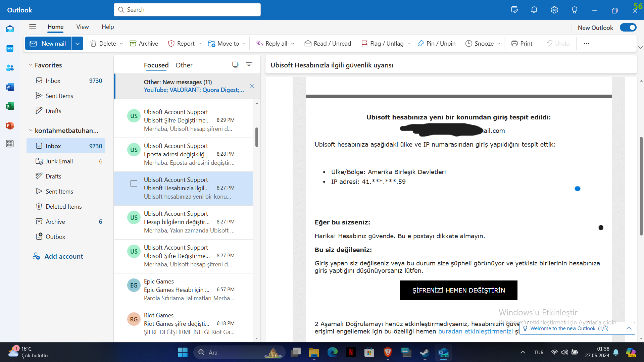This screenshot has width=644, height=362.
Task: Open the message list filter icon
Action: point(249,64)
